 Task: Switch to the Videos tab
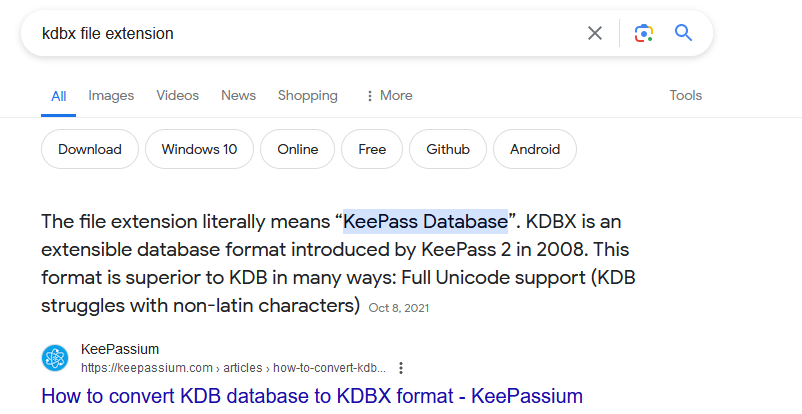coord(177,96)
